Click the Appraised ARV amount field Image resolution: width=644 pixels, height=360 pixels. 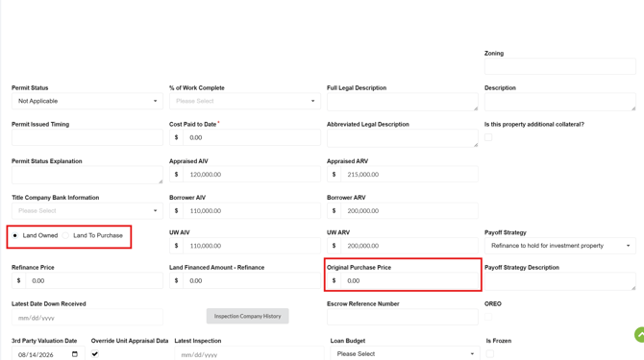pos(409,175)
